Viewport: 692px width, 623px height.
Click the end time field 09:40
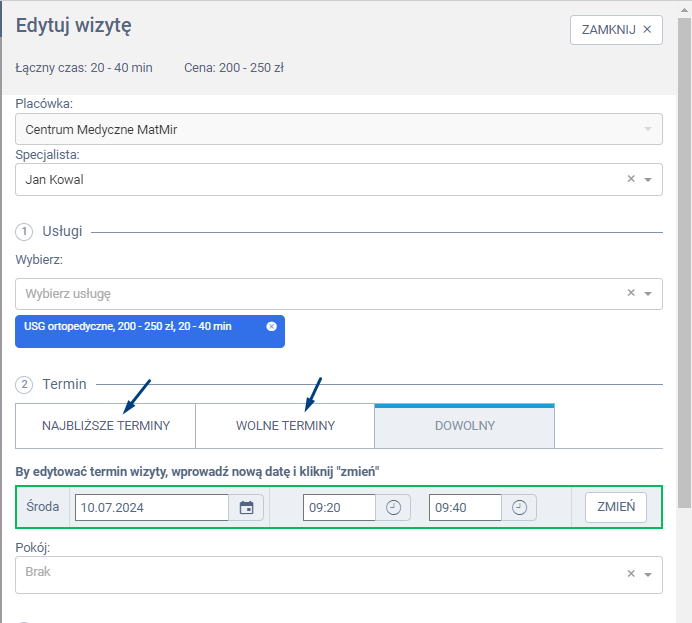(x=465, y=508)
